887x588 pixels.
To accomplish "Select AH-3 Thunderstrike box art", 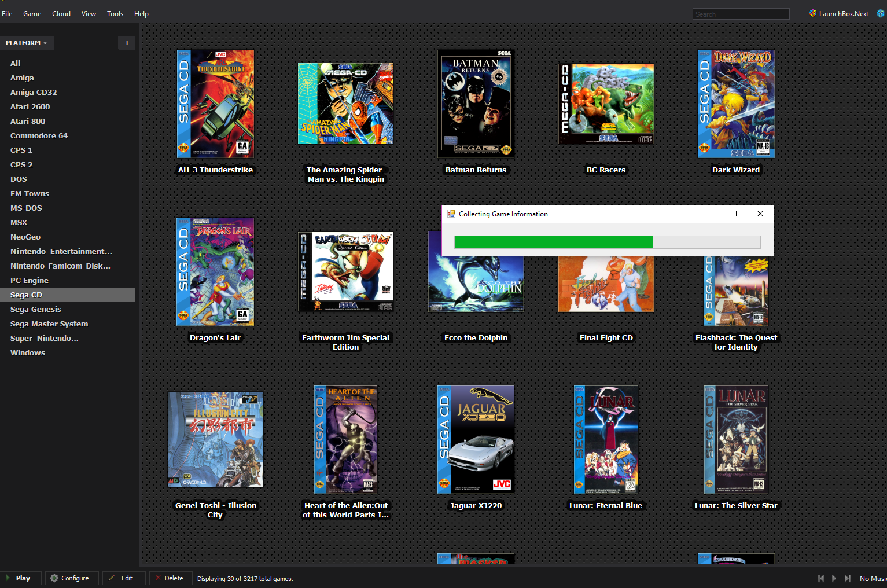I will pyautogui.click(x=215, y=104).
